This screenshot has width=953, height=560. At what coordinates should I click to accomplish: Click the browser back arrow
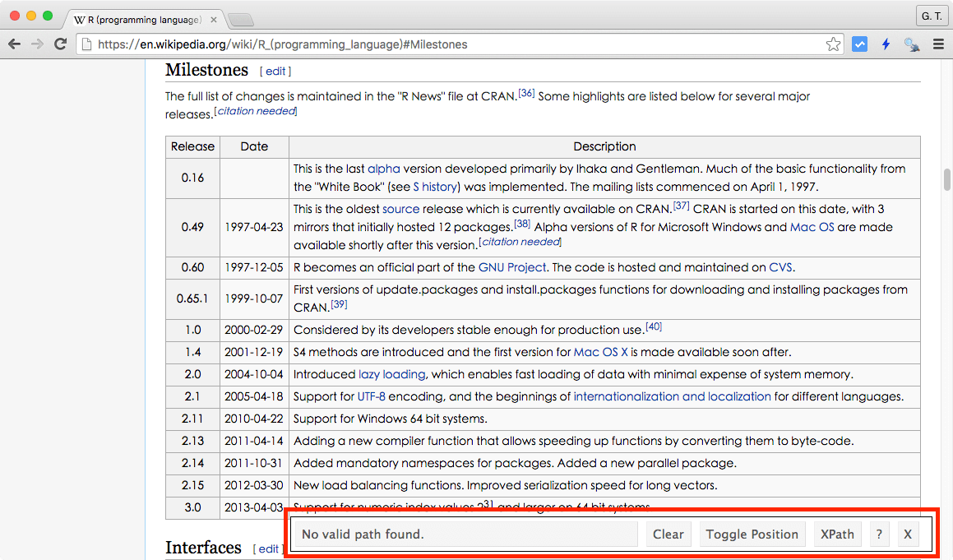pyautogui.click(x=14, y=44)
